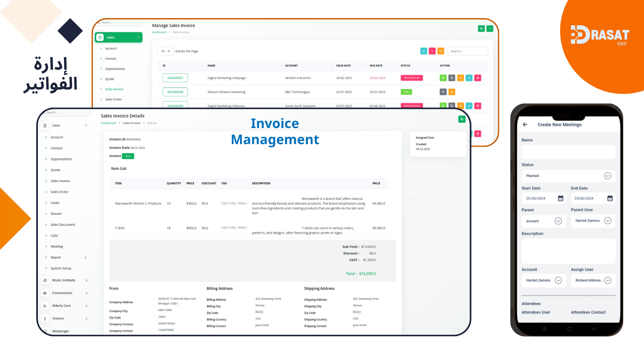Image resolution: width=644 pixels, height=362 pixels.
Task: Click Dashboard breadcrumb in Invoice Details
Action: tap(108, 123)
